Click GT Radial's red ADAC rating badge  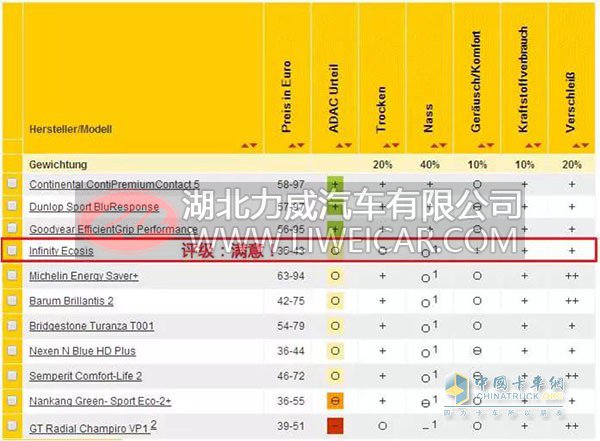335,426
